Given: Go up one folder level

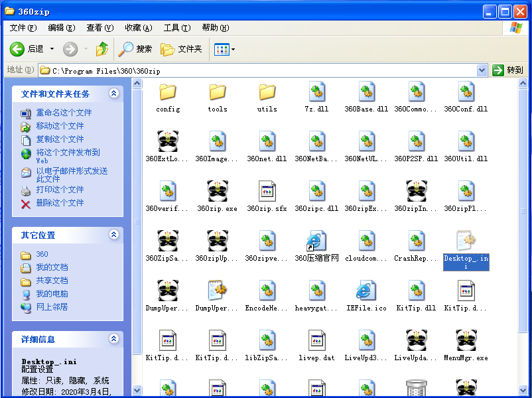Looking at the screenshot, I should (101, 49).
